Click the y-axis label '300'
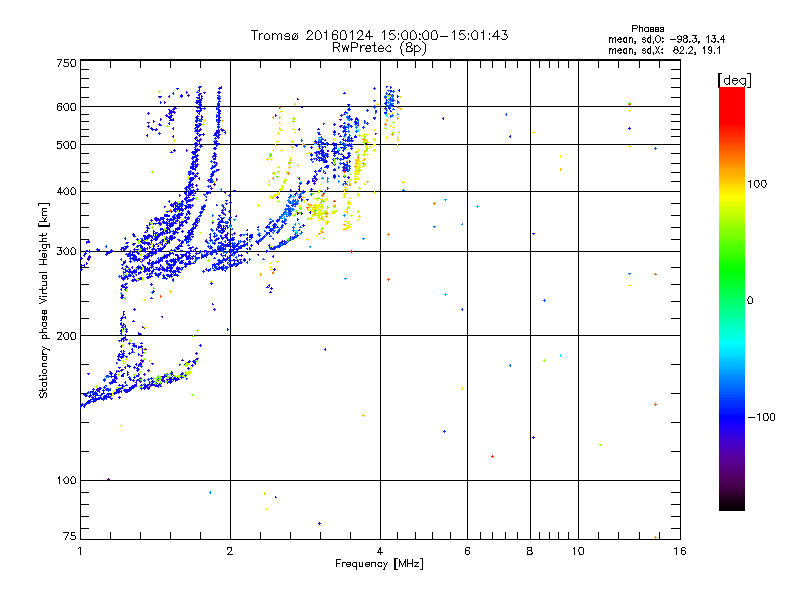The height and width of the screenshot is (600, 800). pos(66,252)
